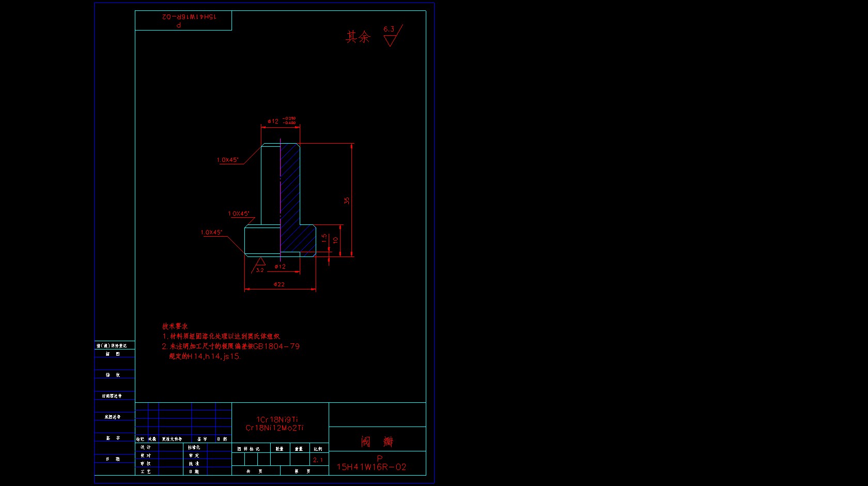868x486 pixels.
Task: Click the part name 阀瓣 in title block
Action: pyautogui.click(x=377, y=442)
